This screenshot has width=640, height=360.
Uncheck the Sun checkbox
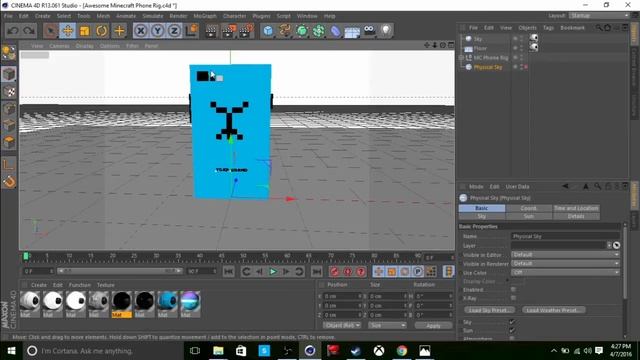pyautogui.click(x=512, y=331)
